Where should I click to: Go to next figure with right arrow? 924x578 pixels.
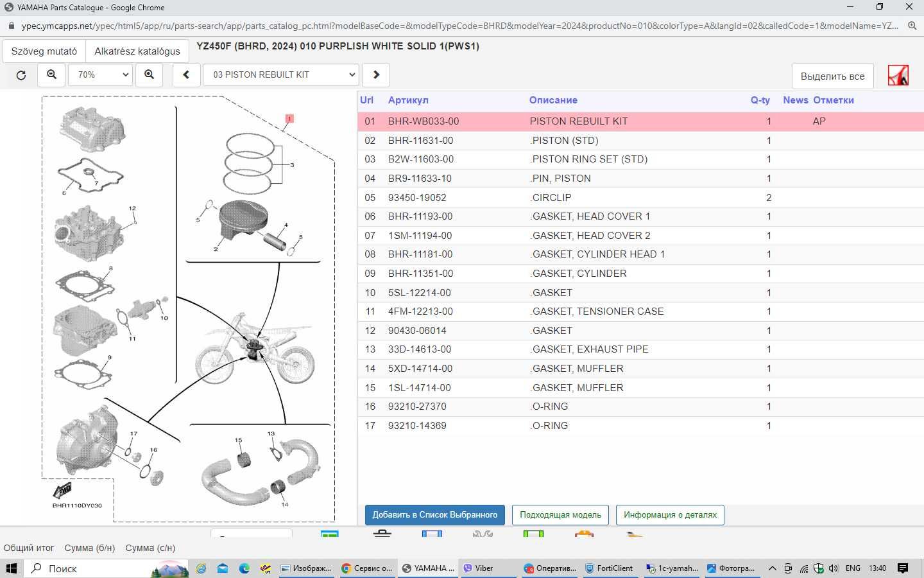click(x=376, y=74)
